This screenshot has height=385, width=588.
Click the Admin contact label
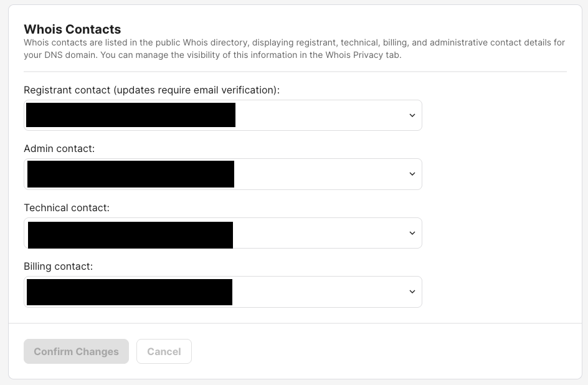coord(59,148)
